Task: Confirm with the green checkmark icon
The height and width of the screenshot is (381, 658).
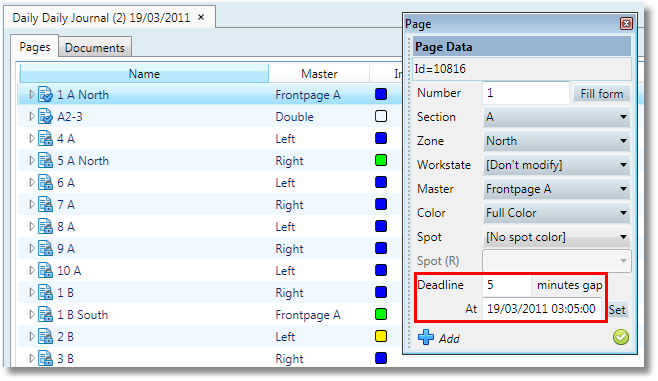Action: point(621,337)
